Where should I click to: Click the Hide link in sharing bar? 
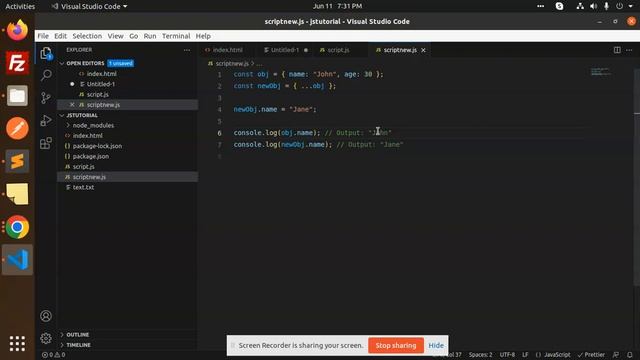[x=436, y=345]
